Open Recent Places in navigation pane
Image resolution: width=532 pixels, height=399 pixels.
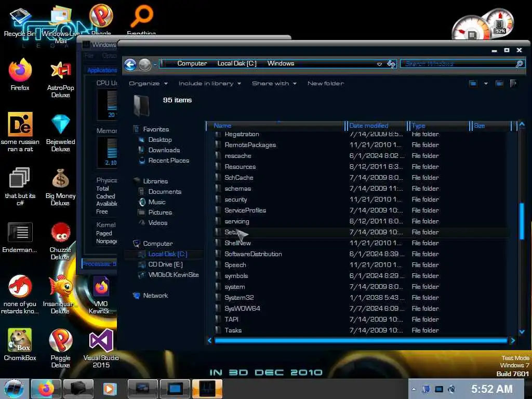point(169,161)
